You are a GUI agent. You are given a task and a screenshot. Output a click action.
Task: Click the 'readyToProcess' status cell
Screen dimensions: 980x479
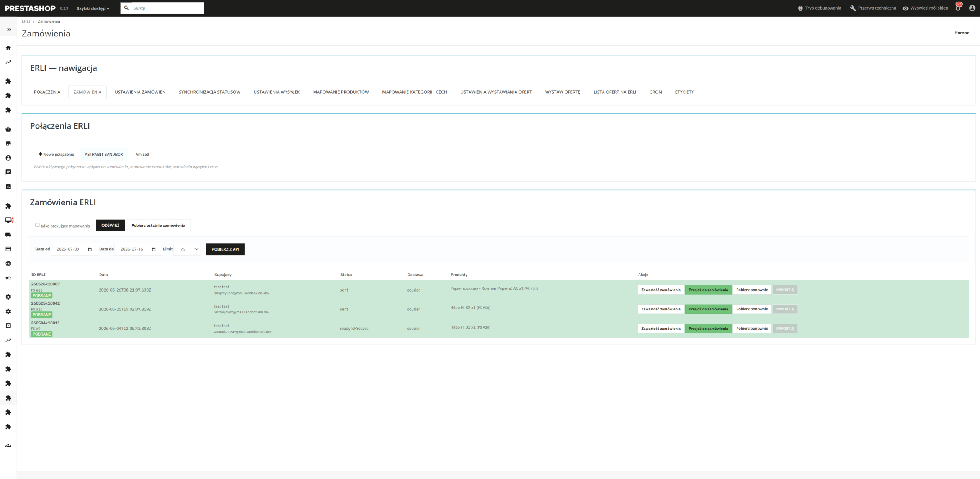point(354,329)
